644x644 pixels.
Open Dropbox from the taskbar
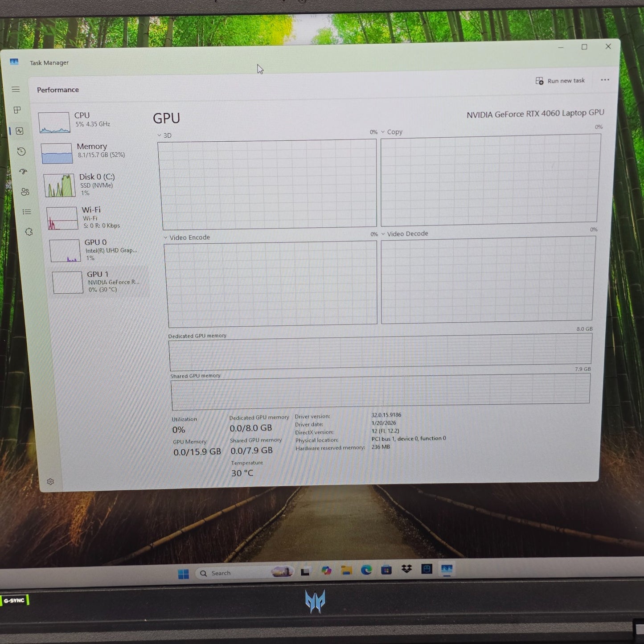click(406, 569)
